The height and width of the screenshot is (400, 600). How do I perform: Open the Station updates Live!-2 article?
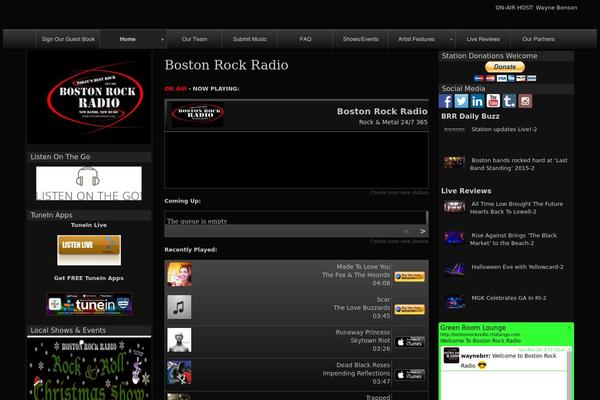(x=504, y=129)
